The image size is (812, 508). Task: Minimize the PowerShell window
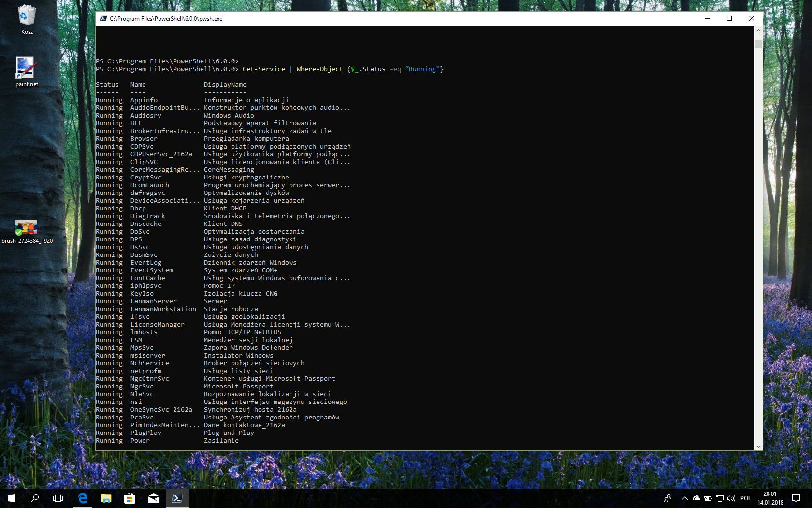point(708,19)
